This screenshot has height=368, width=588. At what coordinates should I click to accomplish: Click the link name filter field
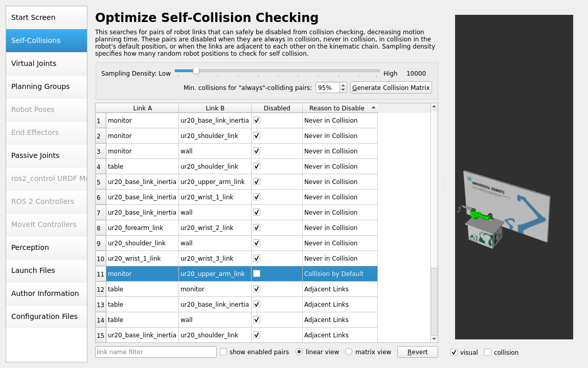(155, 352)
